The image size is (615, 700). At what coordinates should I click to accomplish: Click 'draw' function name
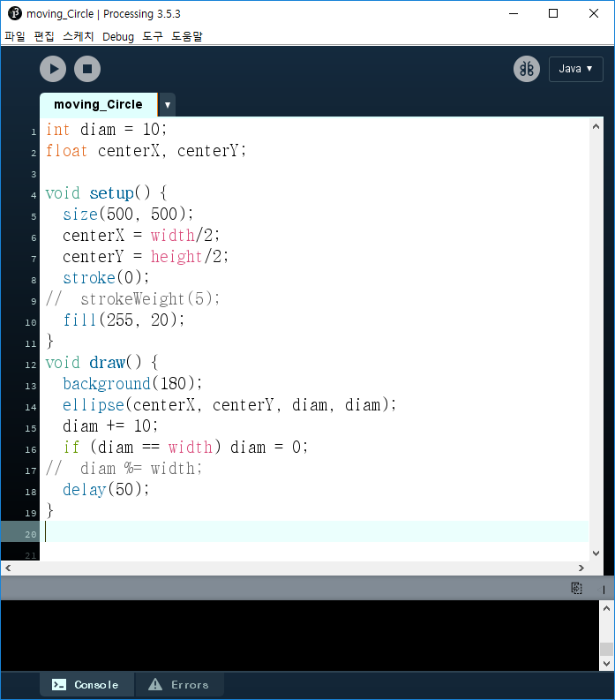pyautogui.click(x=107, y=363)
